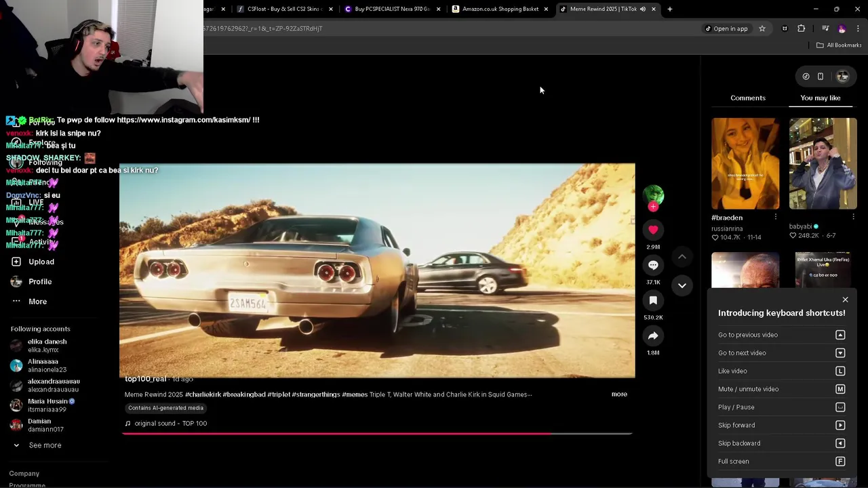Go to previous video with up chevron
This screenshot has height=488, width=868.
tap(682, 257)
